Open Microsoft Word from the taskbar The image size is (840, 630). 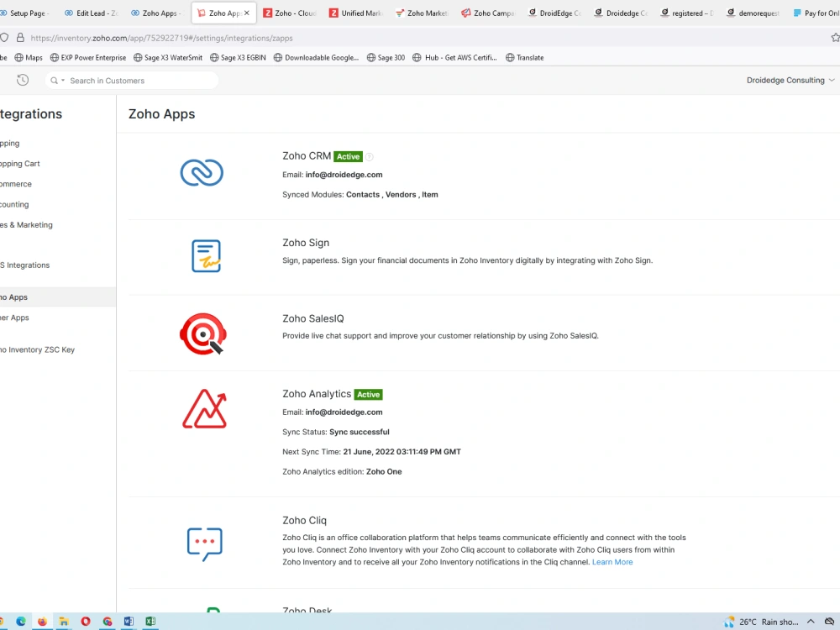(129, 622)
